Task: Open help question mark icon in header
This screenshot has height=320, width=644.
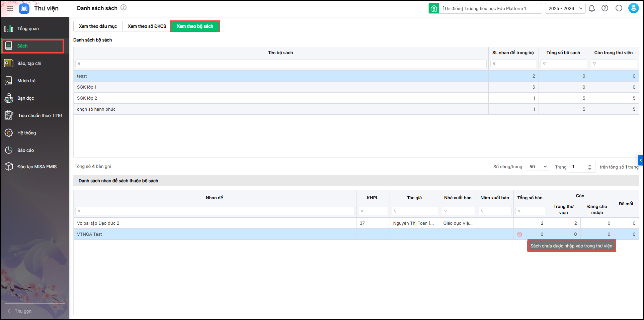Action: point(605,8)
